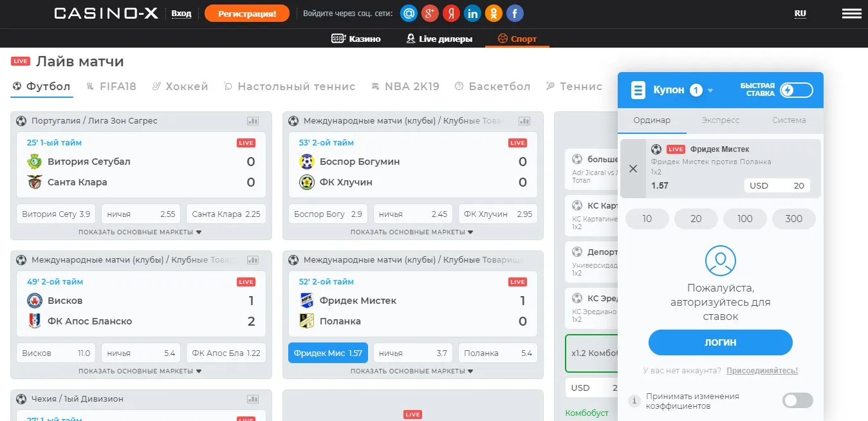The width and height of the screenshot is (868, 421).
Task: Choose the 100 quick stake amount
Action: click(x=745, y=219)
